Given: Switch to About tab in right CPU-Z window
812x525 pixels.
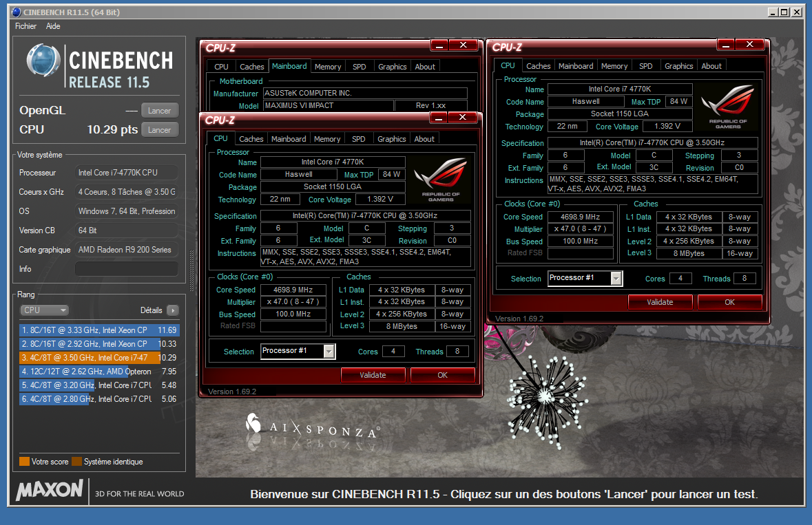Looking at the screenshot, I should tap(711, 66).
